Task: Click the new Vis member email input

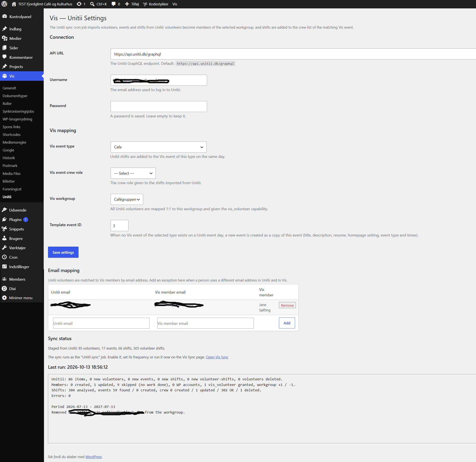Action: coord(206,323)
